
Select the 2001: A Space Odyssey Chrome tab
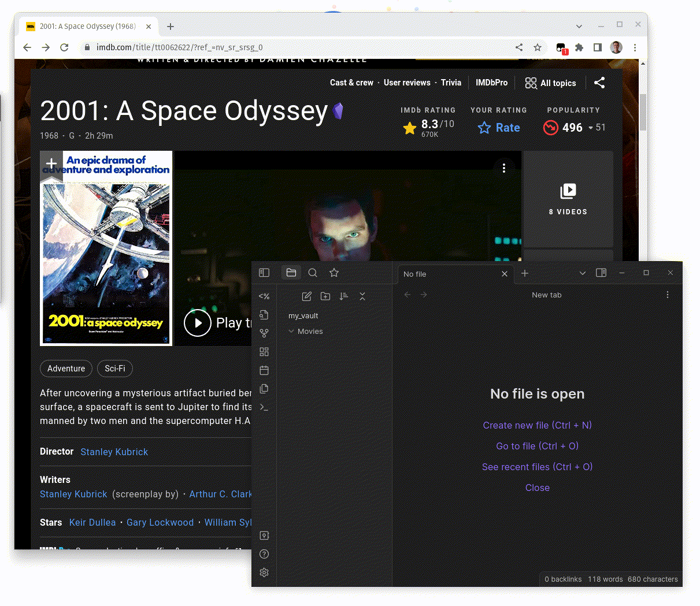pyautogui.click(x=88, y=27)
